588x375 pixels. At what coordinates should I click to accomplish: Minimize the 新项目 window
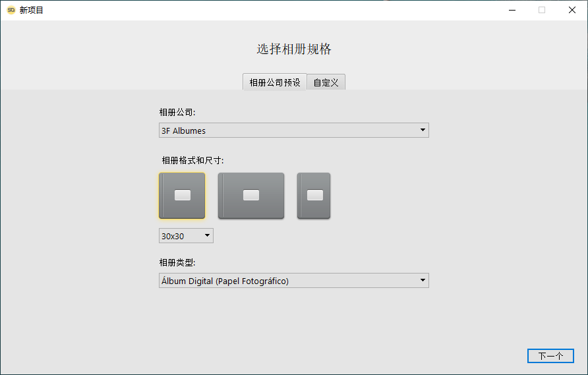click(x=512, y=10)
